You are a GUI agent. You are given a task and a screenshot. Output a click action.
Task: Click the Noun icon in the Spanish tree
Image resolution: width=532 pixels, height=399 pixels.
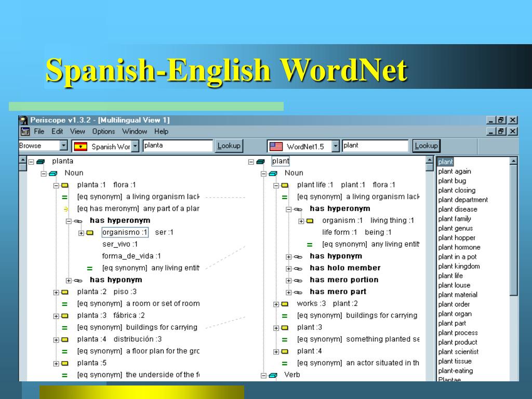(53, 174)
